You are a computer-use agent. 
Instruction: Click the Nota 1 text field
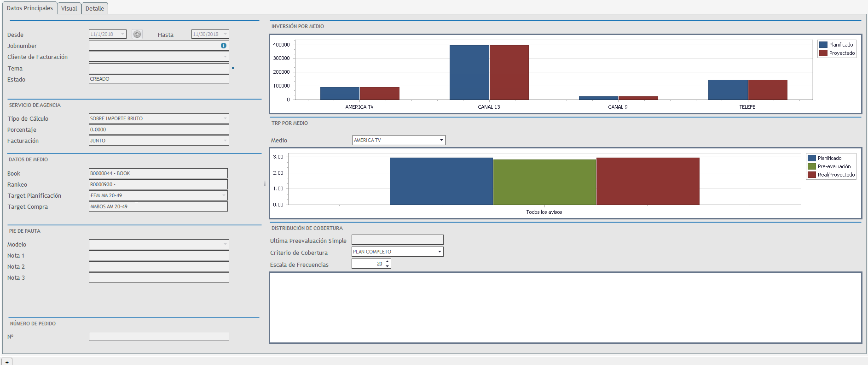pos(159,255)
